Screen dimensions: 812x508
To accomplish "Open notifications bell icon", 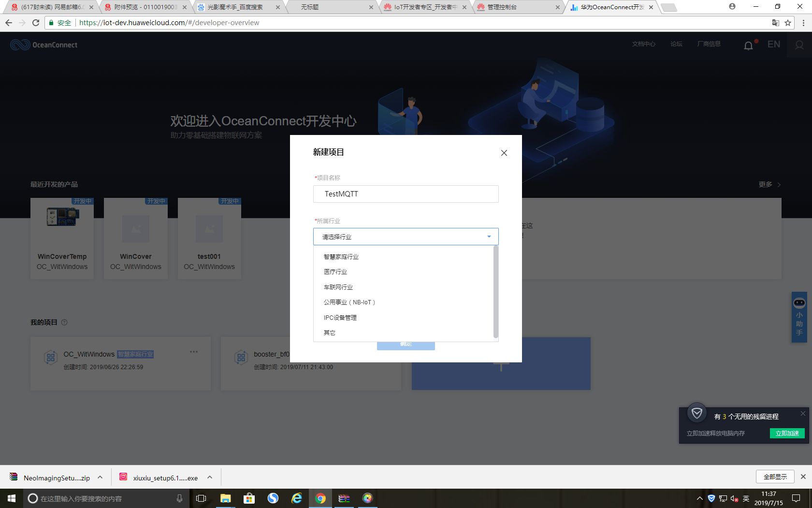I will coord(748,45).
